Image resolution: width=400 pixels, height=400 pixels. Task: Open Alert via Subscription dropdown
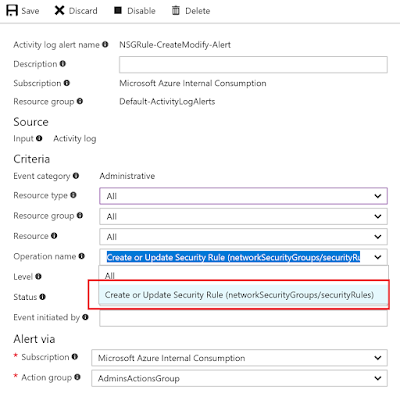pos(239,358)
